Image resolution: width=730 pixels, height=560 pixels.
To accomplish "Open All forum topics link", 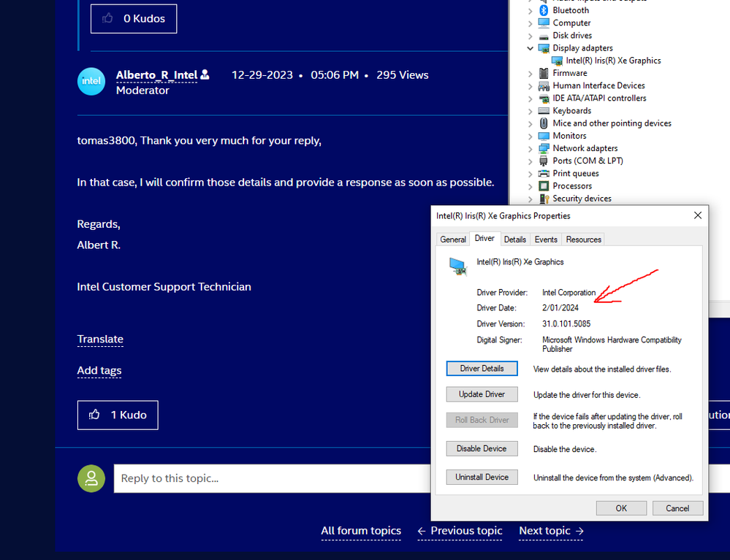I will [361, 531].
